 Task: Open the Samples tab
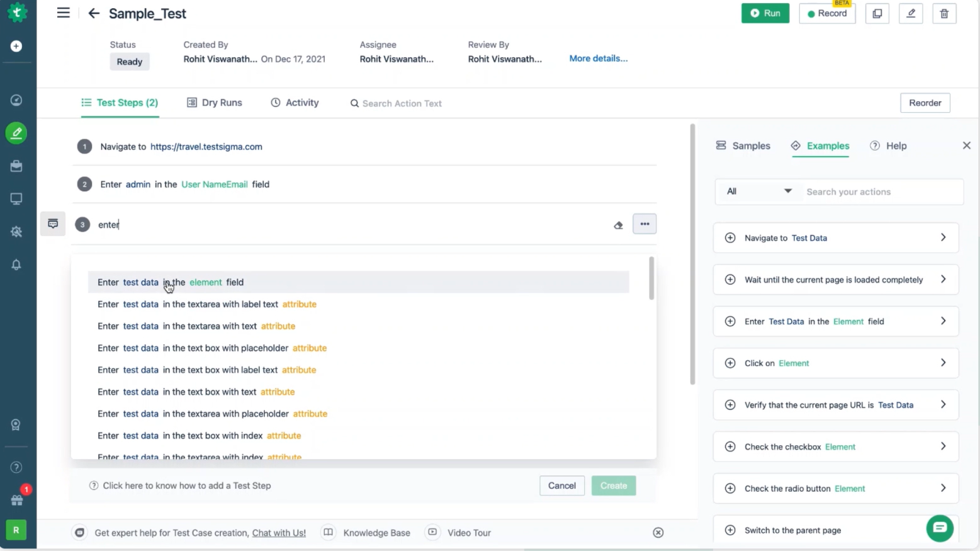point(743,145)
